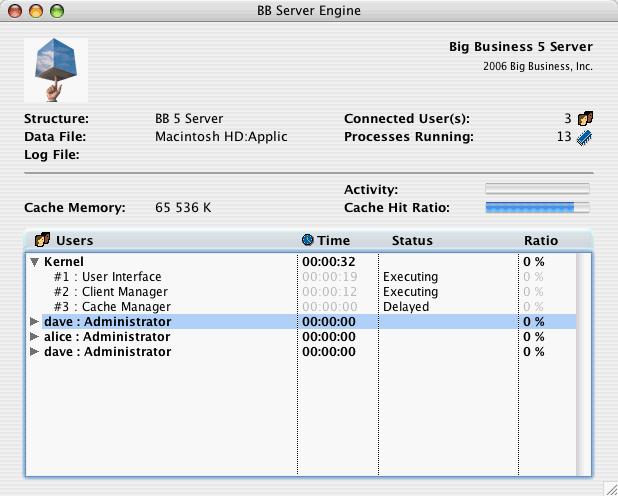The width and height of the screenshot is (618, 496).
Task: Click the Activity indicator bar
Action: tap(538, 189)
